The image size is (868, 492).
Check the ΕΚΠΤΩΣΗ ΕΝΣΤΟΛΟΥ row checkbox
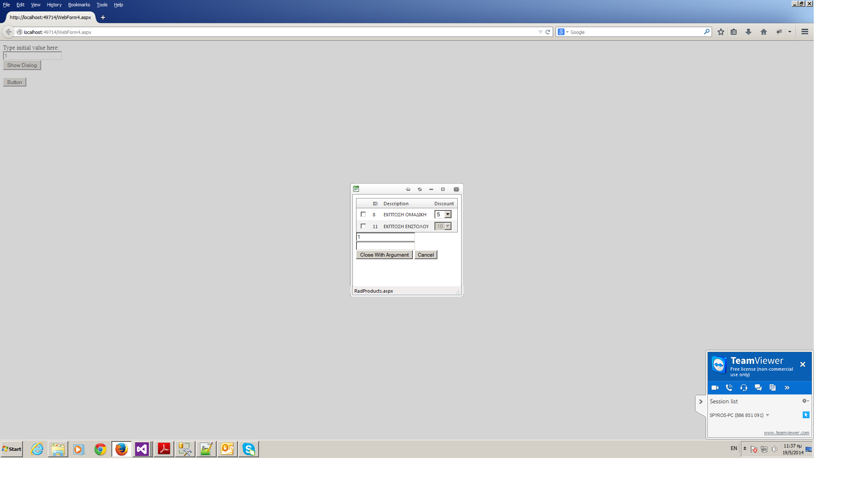pyautogui.click(x=363, y=226)
